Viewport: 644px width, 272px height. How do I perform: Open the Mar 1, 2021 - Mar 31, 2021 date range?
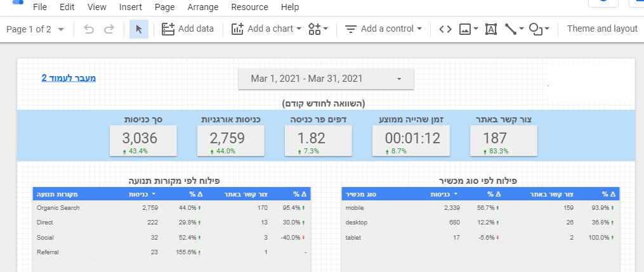pyautogui.click(x=326, y=79)
